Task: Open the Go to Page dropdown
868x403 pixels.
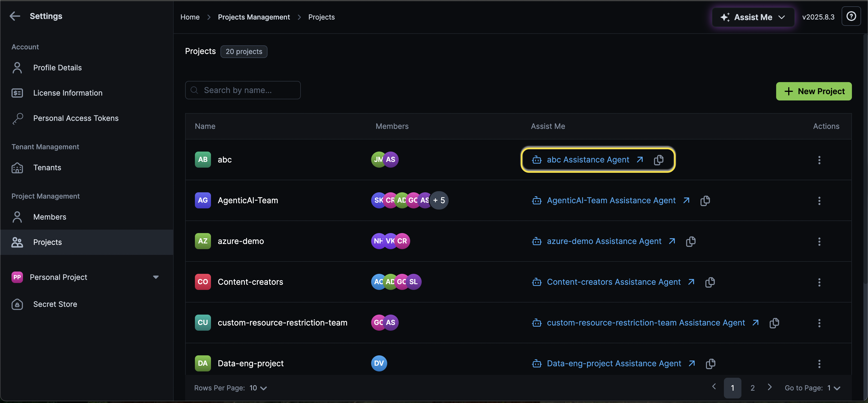Action: (834, 388)
